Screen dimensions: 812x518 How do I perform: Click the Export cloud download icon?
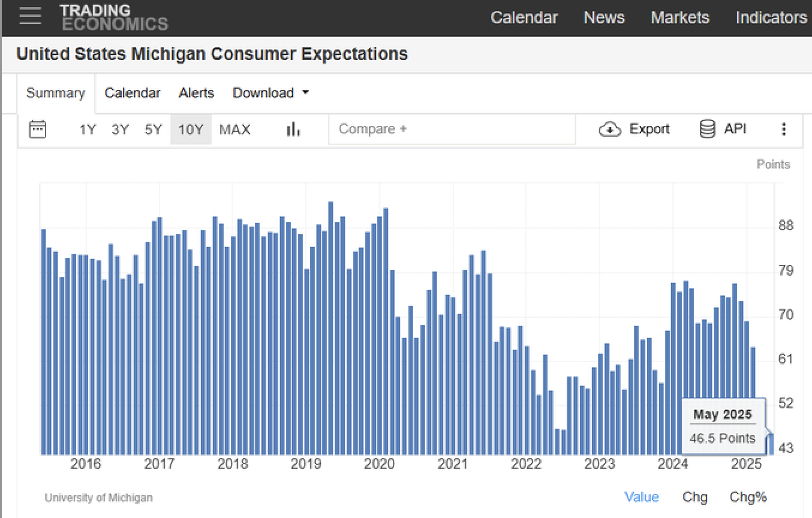pos(609,129)
